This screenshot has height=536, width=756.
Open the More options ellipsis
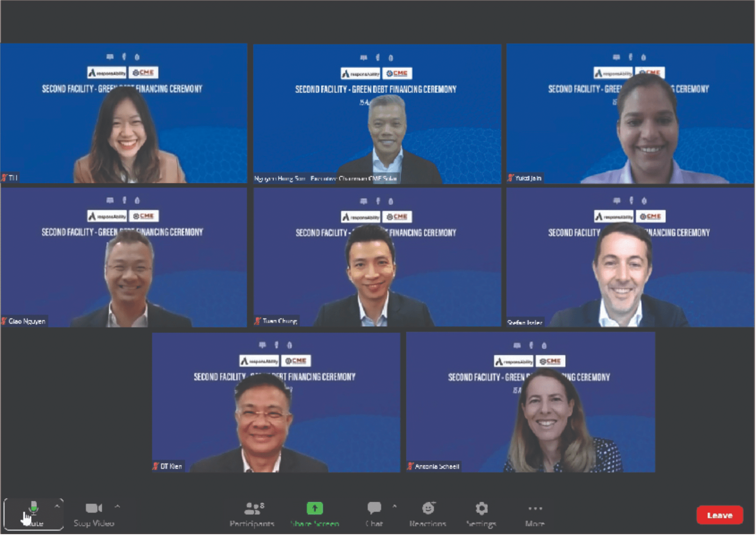535,509
